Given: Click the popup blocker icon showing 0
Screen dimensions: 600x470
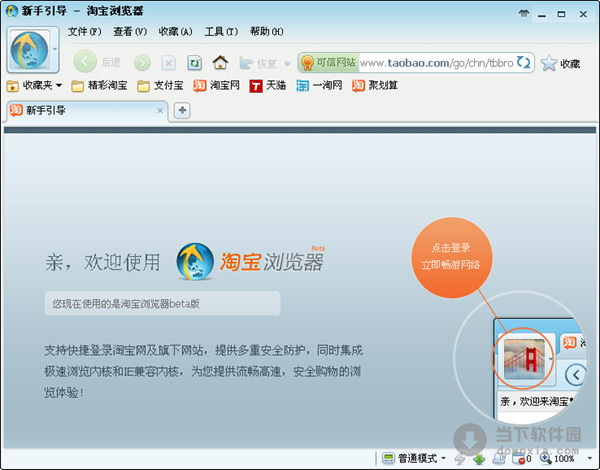Looking at the screenshot, I should (x=520, y=458).
